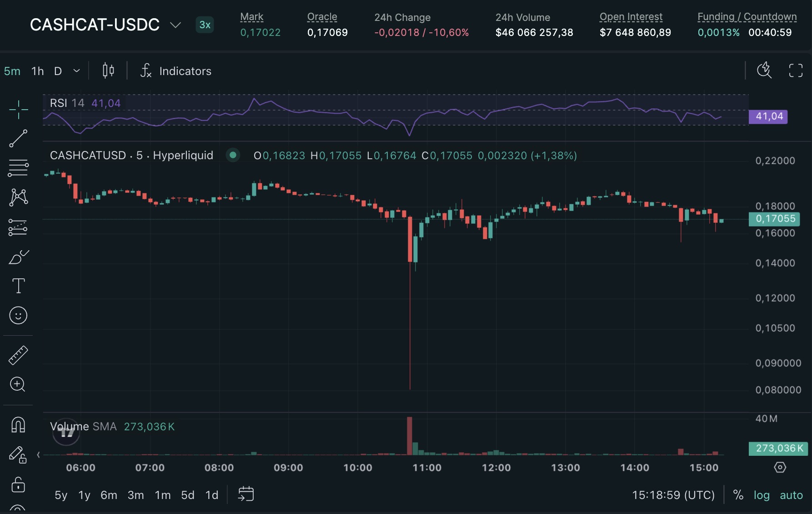Set chart range to 1d
Viewport: 812px width, 514px height.
212,495
